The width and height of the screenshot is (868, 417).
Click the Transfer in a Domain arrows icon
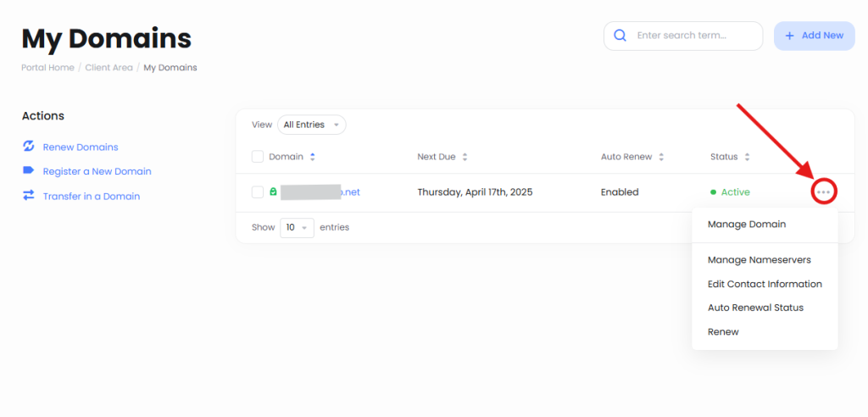pos(28,196)
